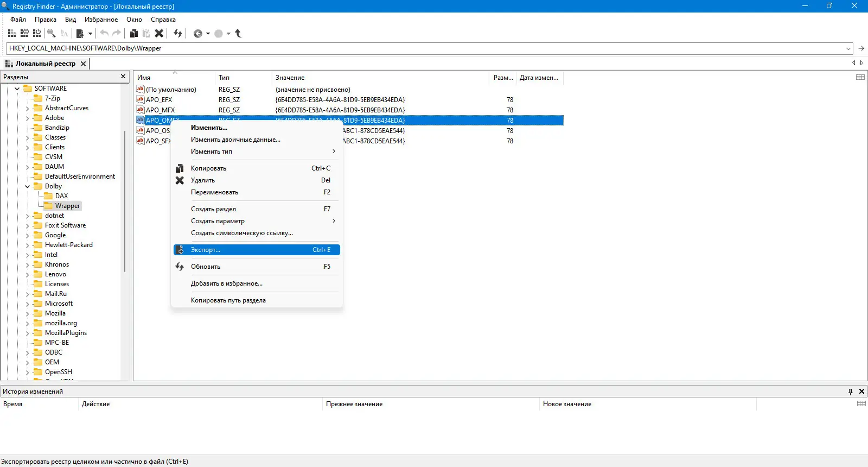Select the (По умолчанию) value row

coord(349,90)
